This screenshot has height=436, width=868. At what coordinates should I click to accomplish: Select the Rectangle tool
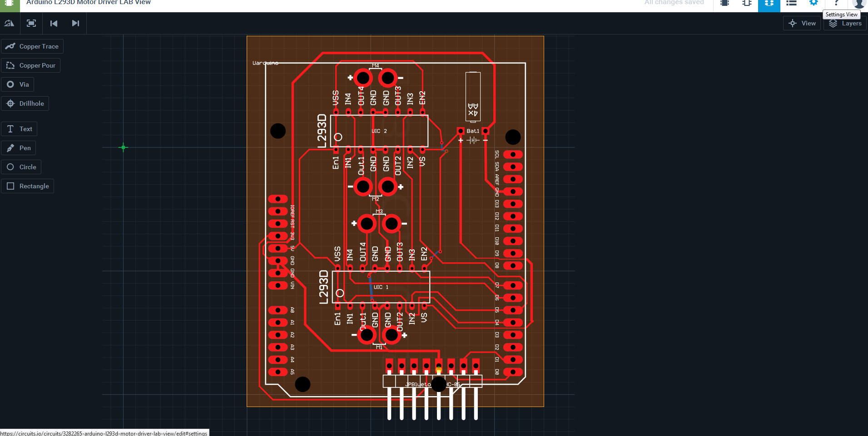point(28,186)
